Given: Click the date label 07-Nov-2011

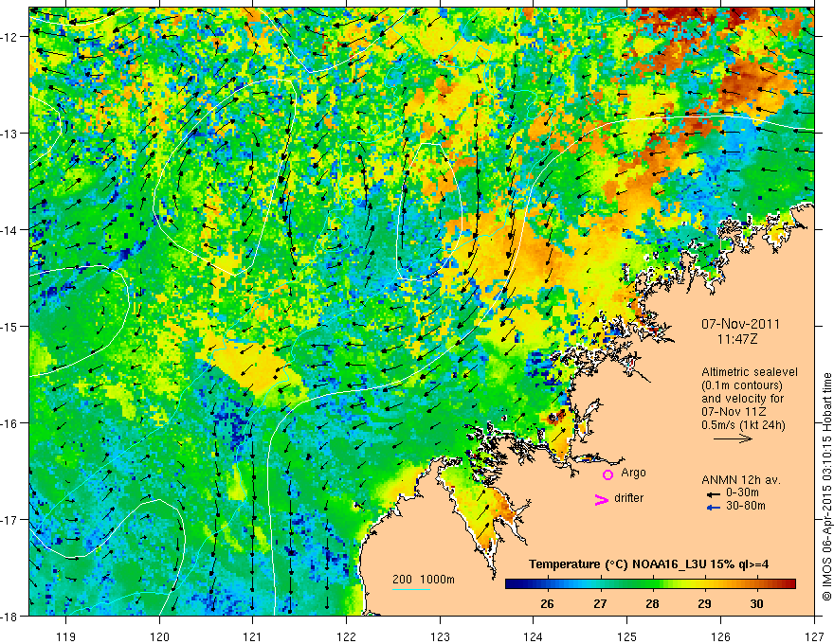Looking at the screenshot, I should pos(740,324).
